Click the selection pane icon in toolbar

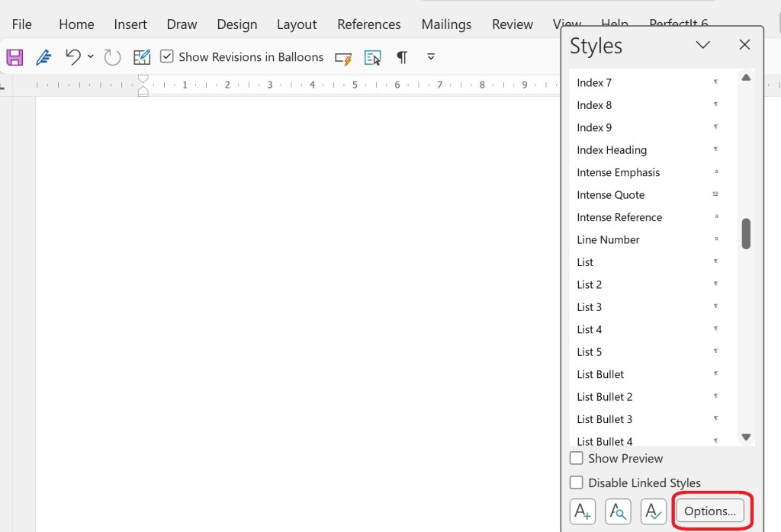click(372, 58)
